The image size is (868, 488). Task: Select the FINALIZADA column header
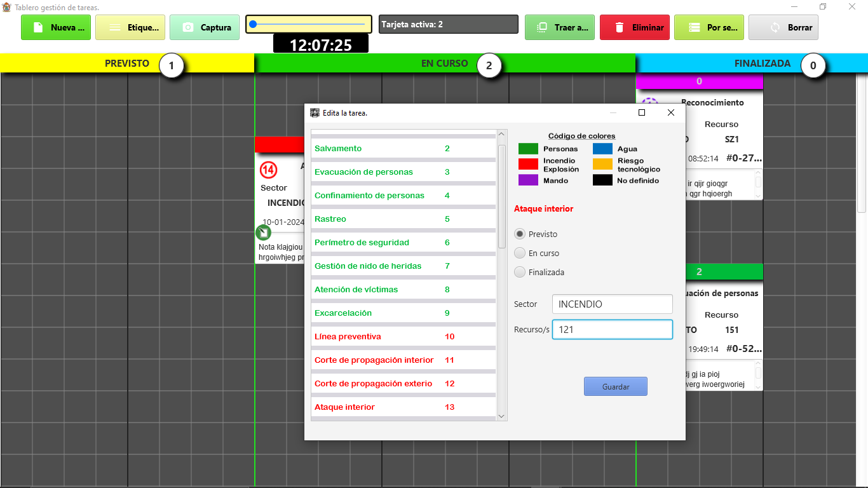752,64
